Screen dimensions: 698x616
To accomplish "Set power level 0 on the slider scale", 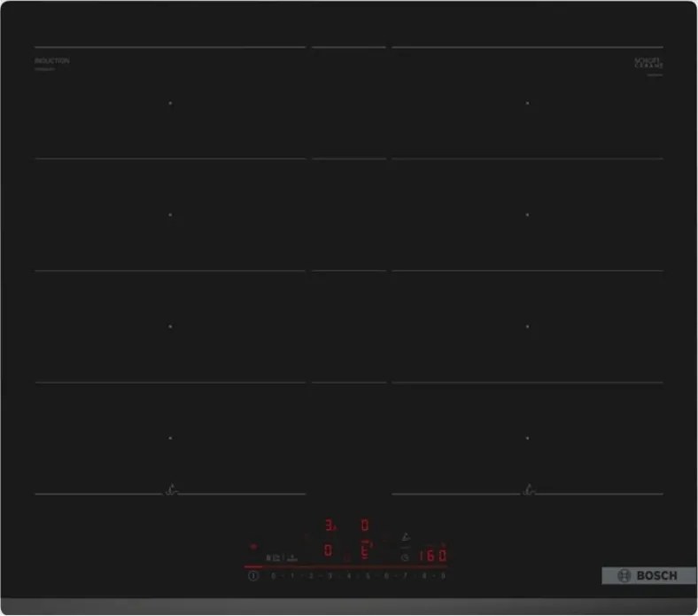I will coord(273,576).
